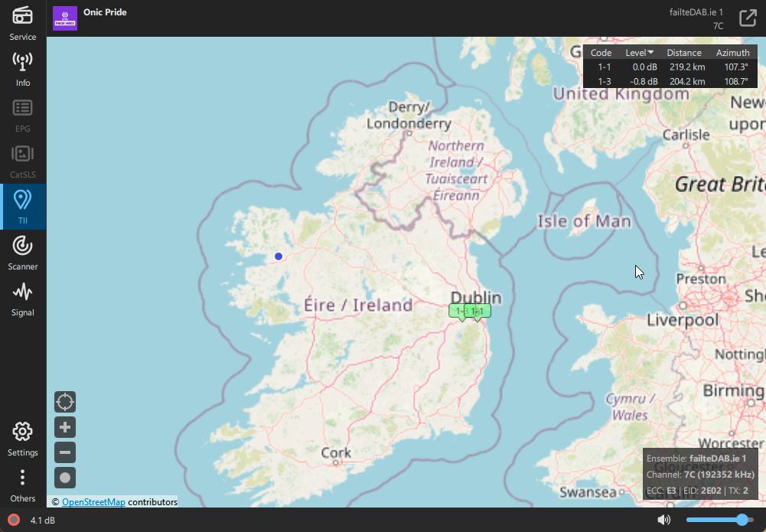Viewport: 766px width, 532px height.
Task: Click the Azimuth column header
Action: click(x=732, y=53)
